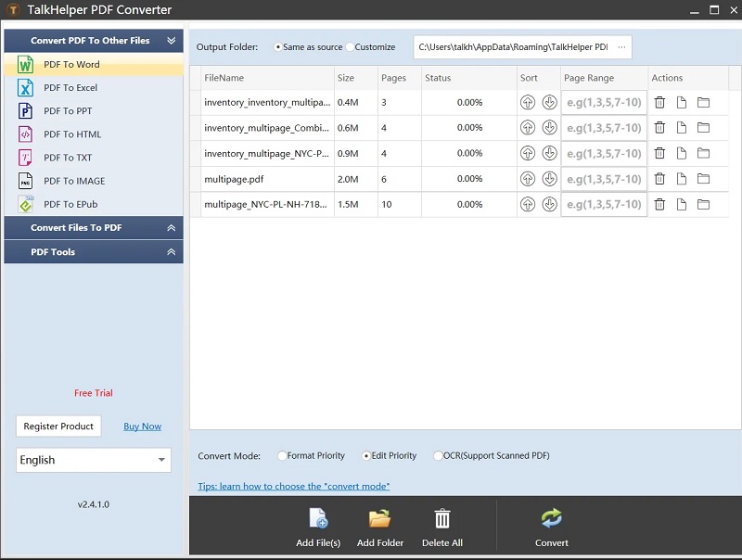Browse output folder with ellipsis button

click(x=621, y=47)
